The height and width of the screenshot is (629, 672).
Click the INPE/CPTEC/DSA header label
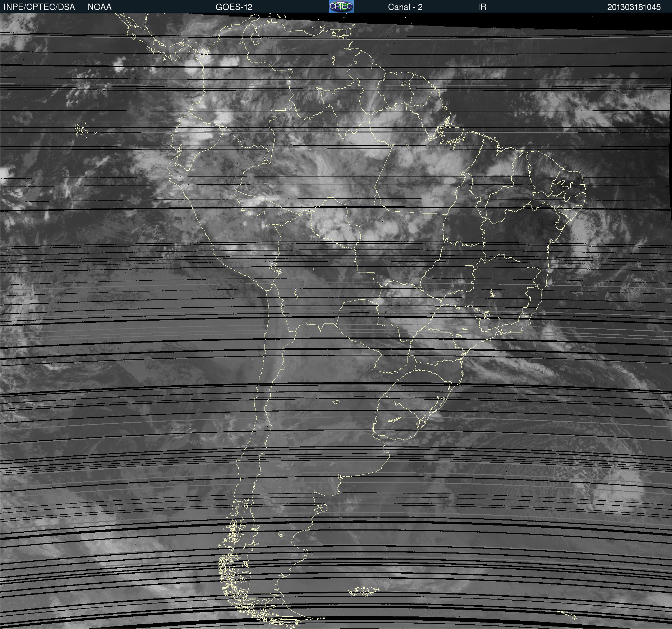(39, 7)
